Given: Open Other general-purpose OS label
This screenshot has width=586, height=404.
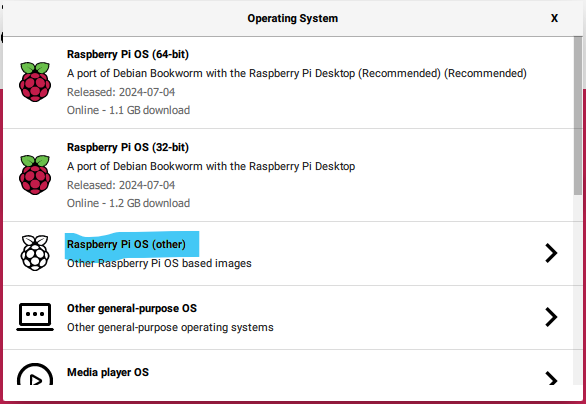Looking at the screenshot, I should pyautogui.click(x=132, y=308).
